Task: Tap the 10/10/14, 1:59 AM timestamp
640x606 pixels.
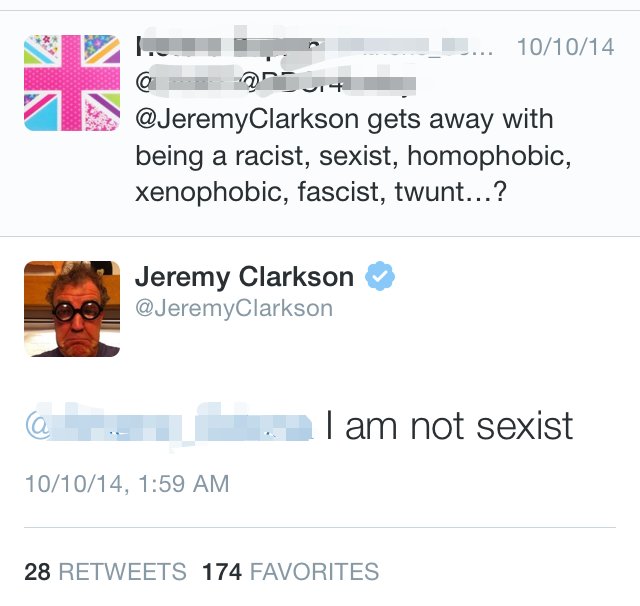Action: (x=127, y=484)
